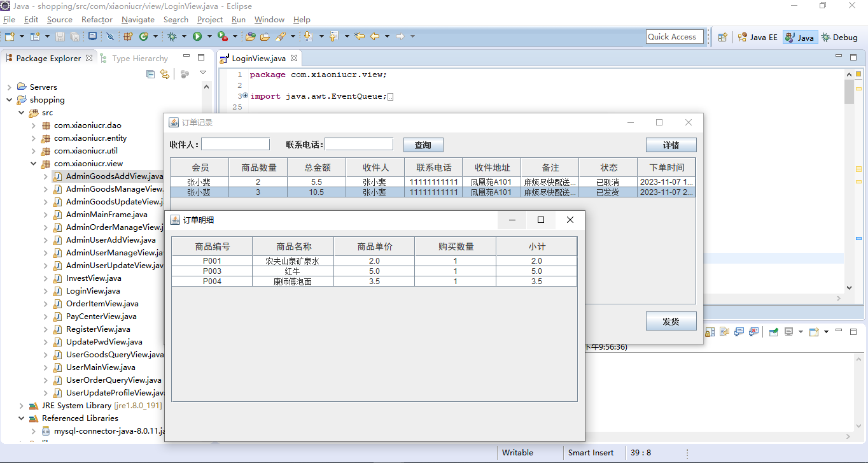The image size is (868, 463).
Task: Collapse the Referenced Libraries node
Action: click(x=21, y=418)
